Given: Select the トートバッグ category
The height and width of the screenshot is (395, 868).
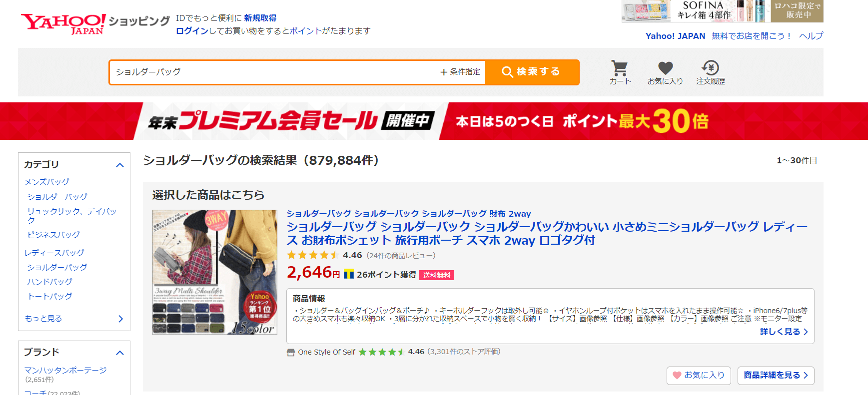Looking at the screenshot, I should (50, 296).
